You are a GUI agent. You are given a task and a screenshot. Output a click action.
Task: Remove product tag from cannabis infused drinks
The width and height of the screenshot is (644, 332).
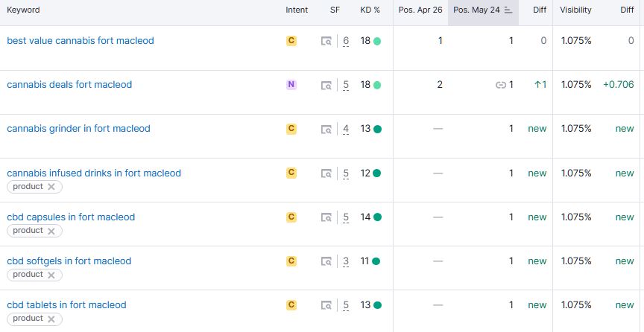[x=51, y=188]
